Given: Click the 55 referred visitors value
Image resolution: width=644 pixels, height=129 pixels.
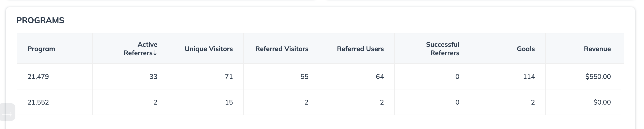Looking at the screenshot, I should 304,77.
